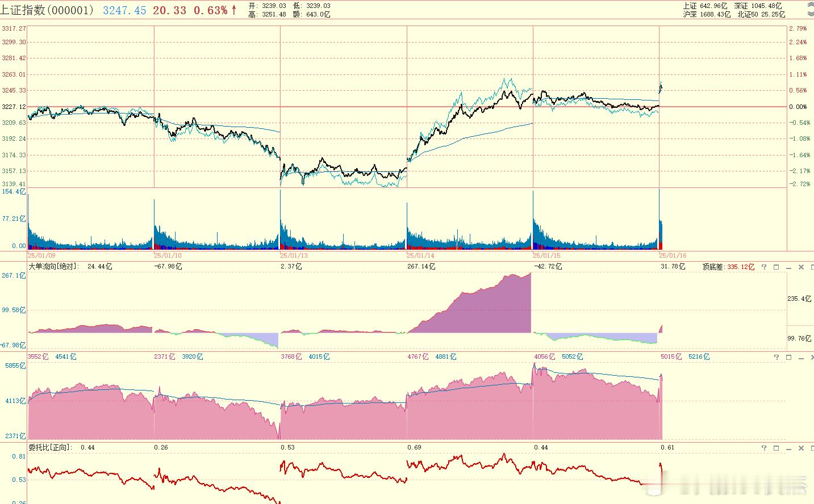Image resolution: width=814 pixels, height=504 pixels.
Task: Close the 委托比 indicator panel
Action: [x=802, y=448]
